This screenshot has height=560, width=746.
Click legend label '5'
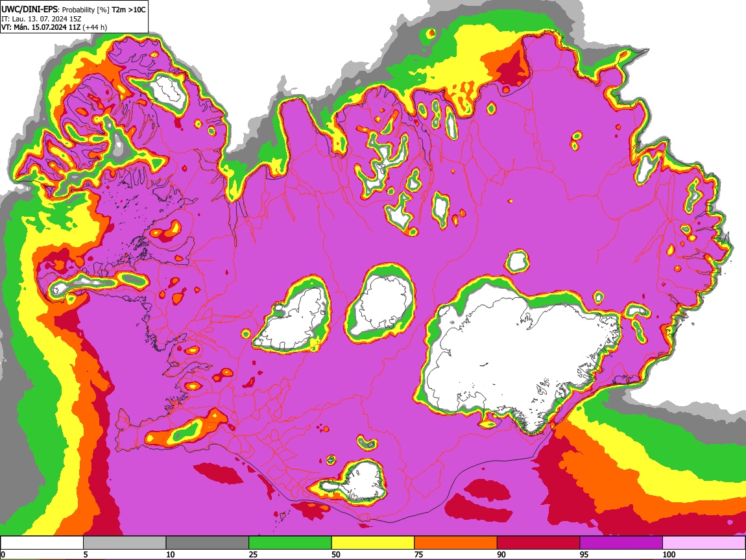click(x=86, y=554)
